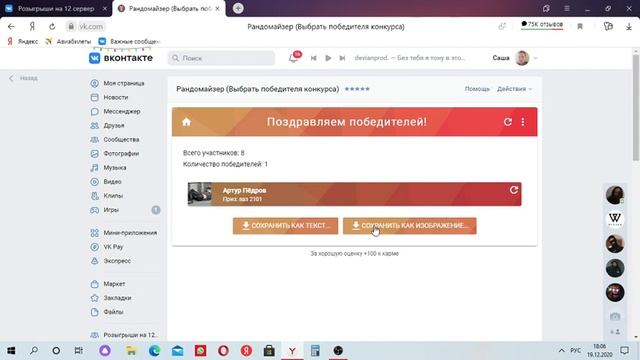Open the Windows Start menu
Image resolution: width=640 pixels, height=360 pixels.
(x=11, y=351)
